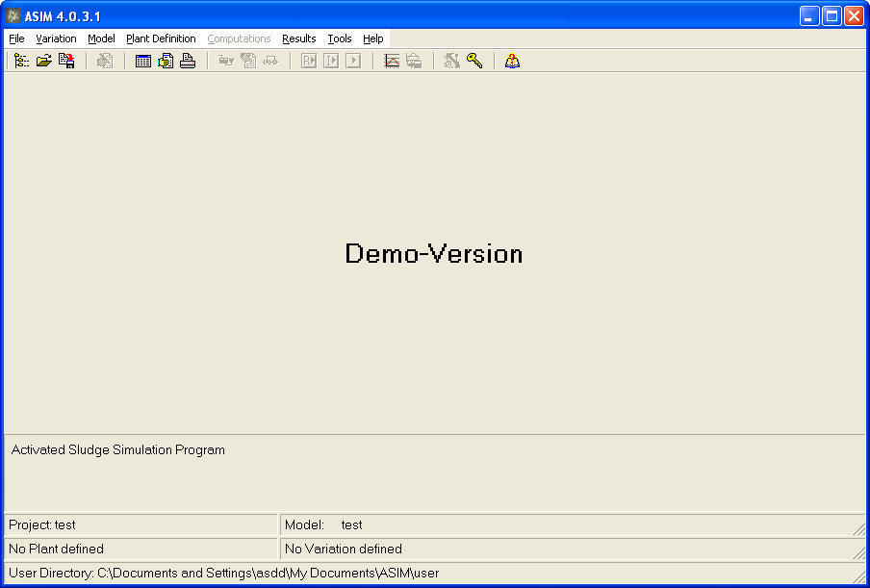Open the Tools menu

point(340,38)
